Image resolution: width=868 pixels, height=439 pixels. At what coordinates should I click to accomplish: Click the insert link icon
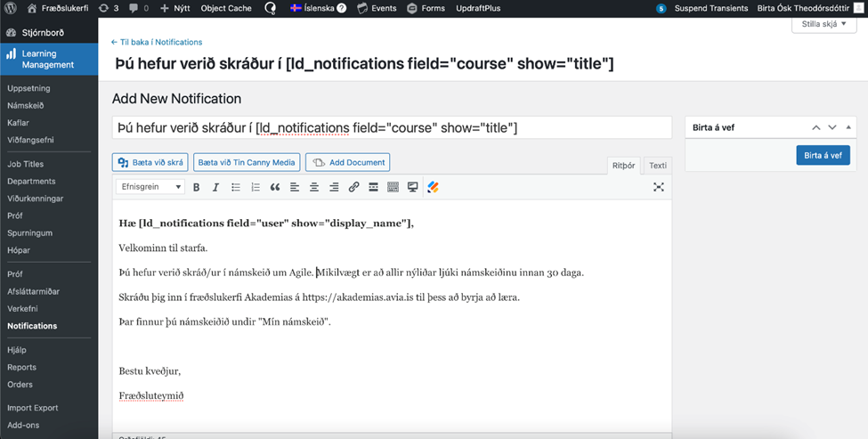[353, 187]
